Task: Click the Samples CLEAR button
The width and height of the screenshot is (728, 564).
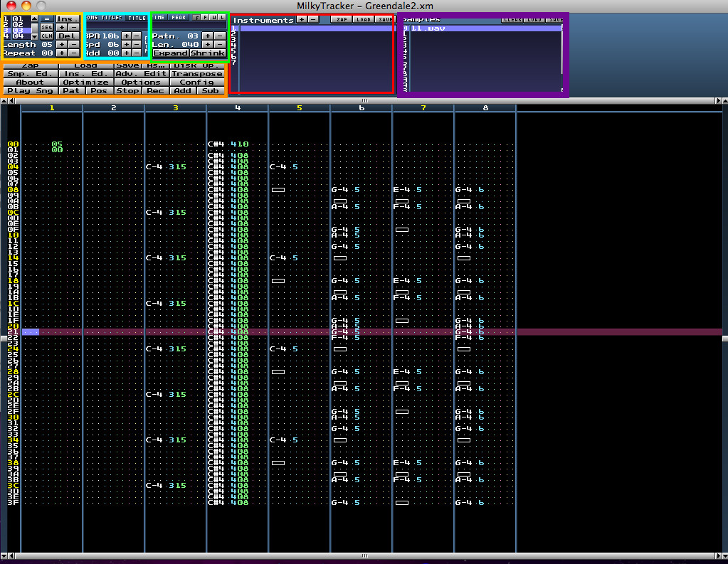Action: (x=512, y=19)
